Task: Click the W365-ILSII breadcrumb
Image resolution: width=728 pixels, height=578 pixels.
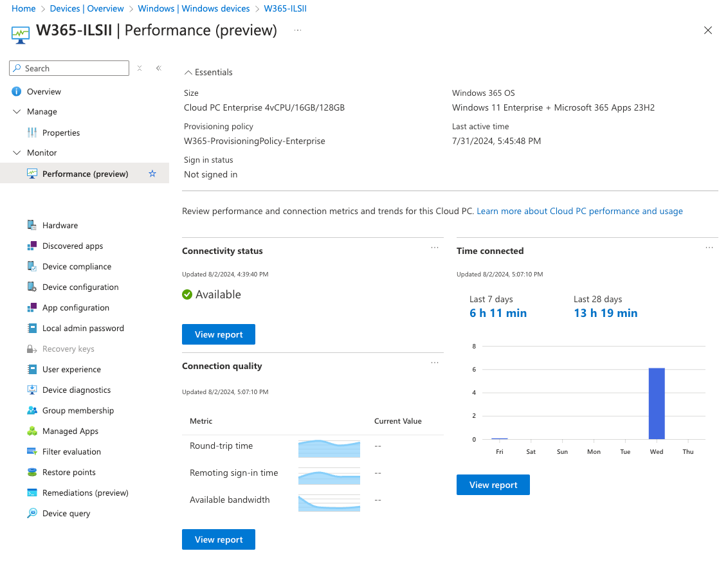Action: pos(285,9)
